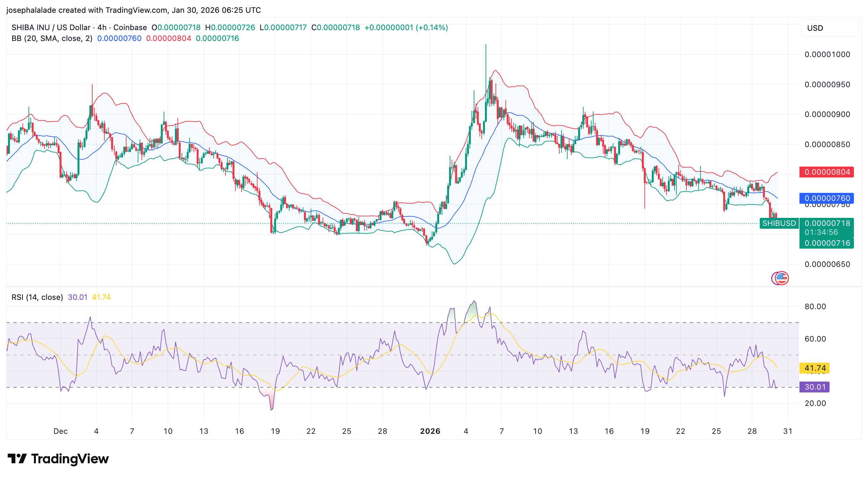
Task: Click the 01:34:56 candle countdown timer
Action: point(821,232)
